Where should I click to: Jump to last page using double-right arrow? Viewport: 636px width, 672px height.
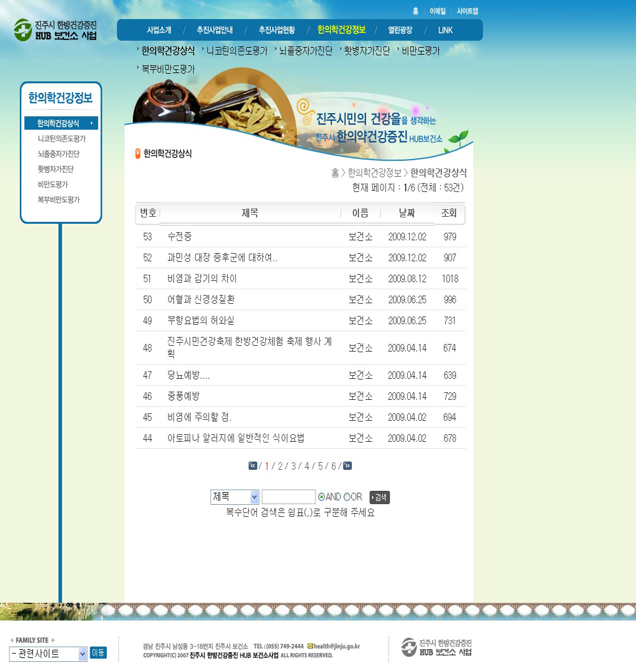[347, 466]
